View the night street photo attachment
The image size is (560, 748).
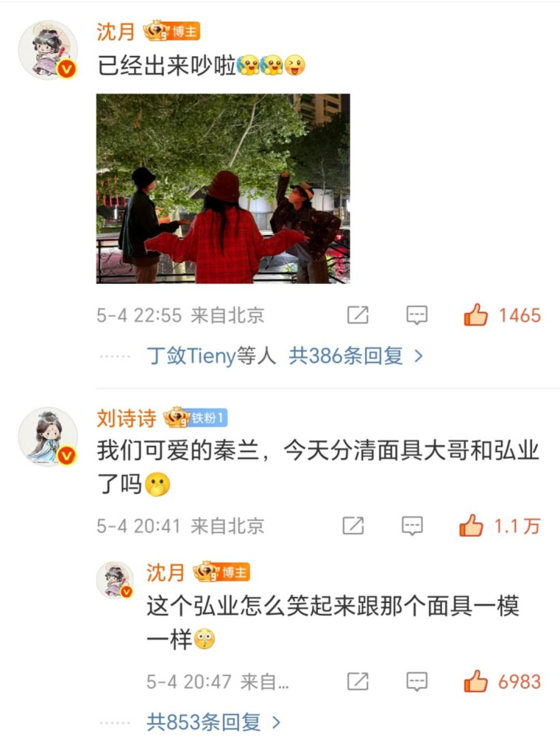coord(223,188)
